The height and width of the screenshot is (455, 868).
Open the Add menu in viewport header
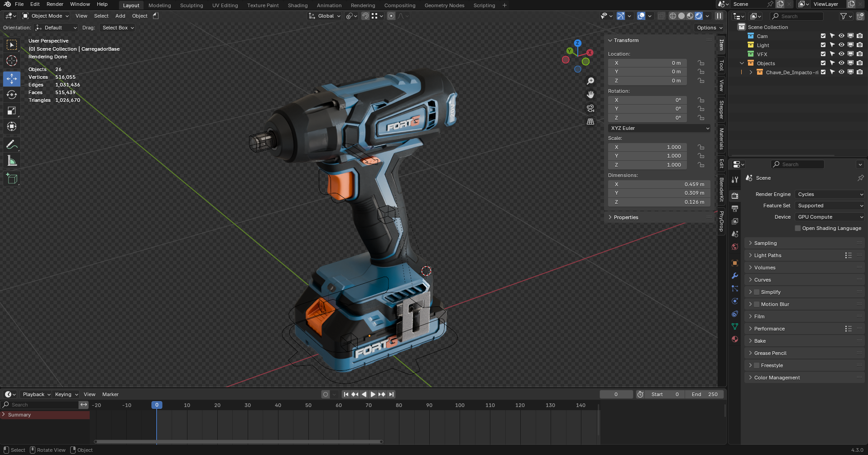(120, 16)
